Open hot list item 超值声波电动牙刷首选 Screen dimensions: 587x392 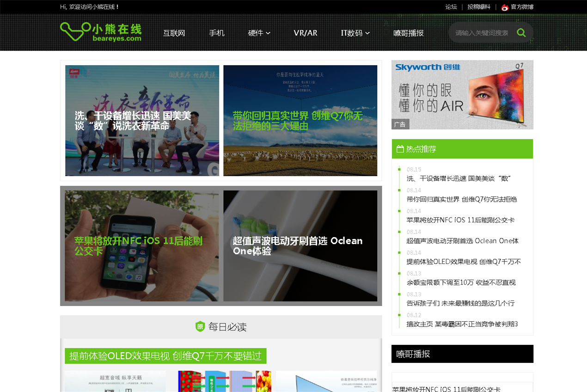pos(463,241)
